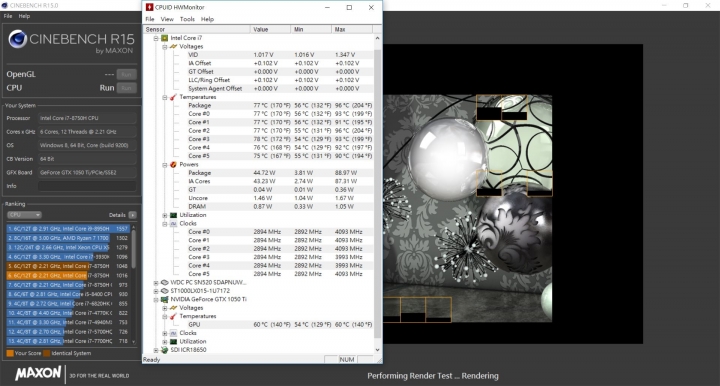Collapse the Intel Core i7 tree node

point(156,38)
